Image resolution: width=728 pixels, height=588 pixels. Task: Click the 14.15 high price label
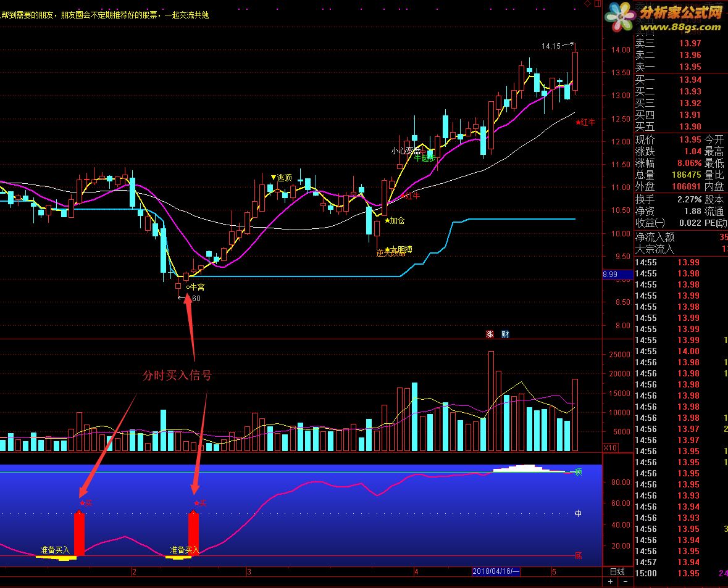pyautogui.click(x=551, y=46)
